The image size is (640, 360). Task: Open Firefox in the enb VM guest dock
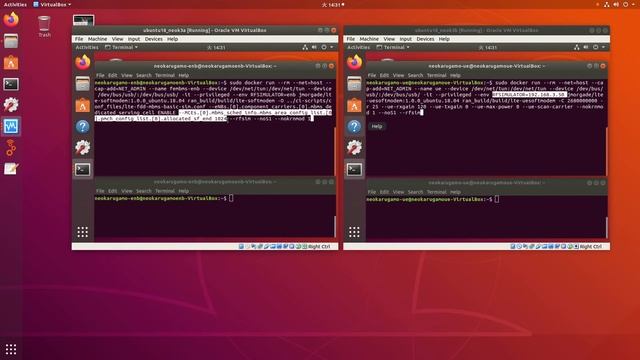pos(82,62)
